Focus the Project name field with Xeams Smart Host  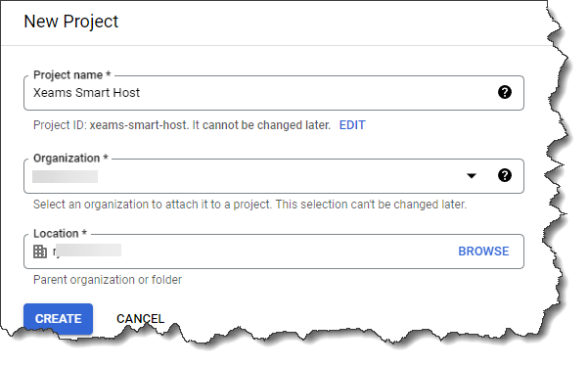click(x=274, y=93)
